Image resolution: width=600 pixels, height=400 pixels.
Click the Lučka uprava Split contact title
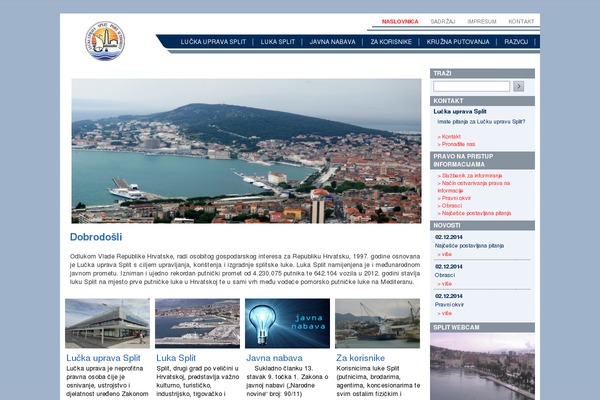[460, 111]
